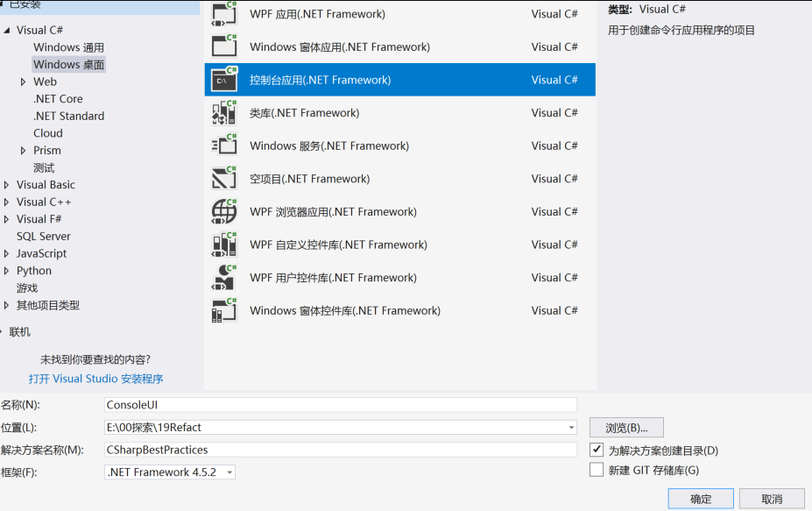Select Windows 桌面 in the installed templates tree
This screenshot has width=812, height=511.
(x=68, y=64)
